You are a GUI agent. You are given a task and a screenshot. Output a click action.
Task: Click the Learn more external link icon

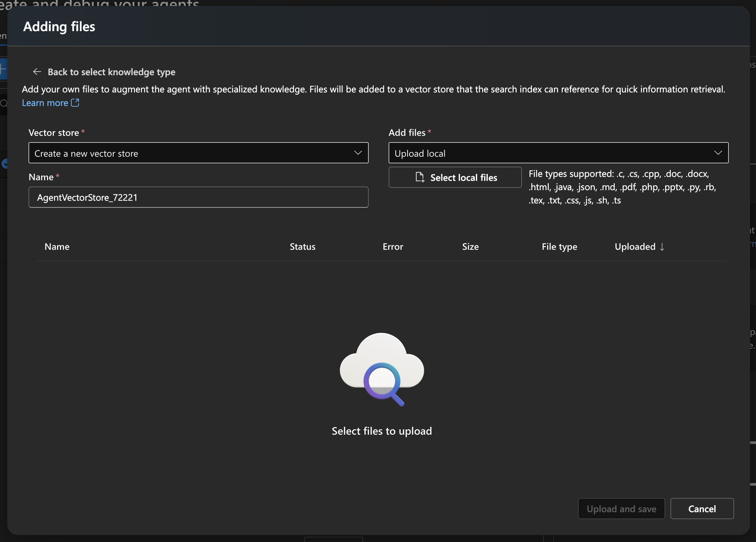(75, 103)
